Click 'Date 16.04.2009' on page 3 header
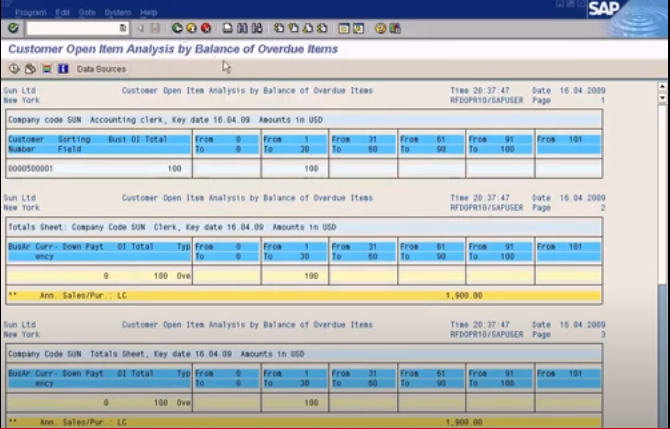Screen dimensions: 670x429 click(569, 325)
